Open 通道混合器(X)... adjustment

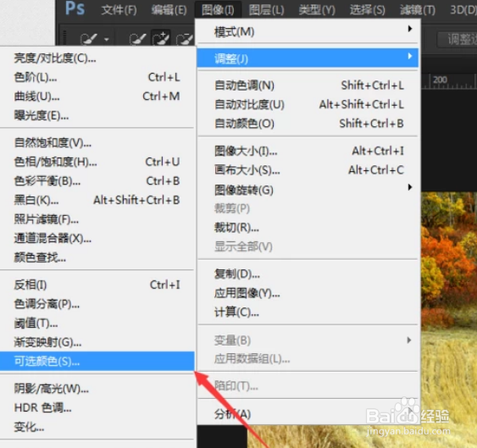click(x=97, y=238)
